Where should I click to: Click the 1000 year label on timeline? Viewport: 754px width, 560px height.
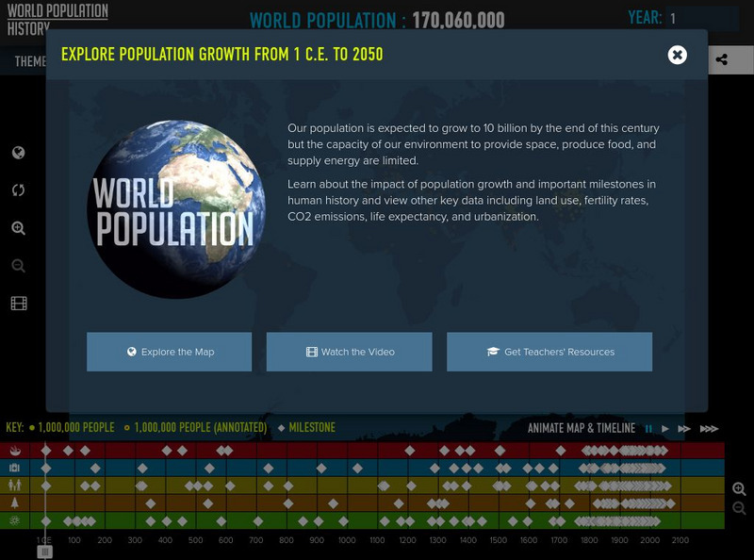[x=347, y=540]
